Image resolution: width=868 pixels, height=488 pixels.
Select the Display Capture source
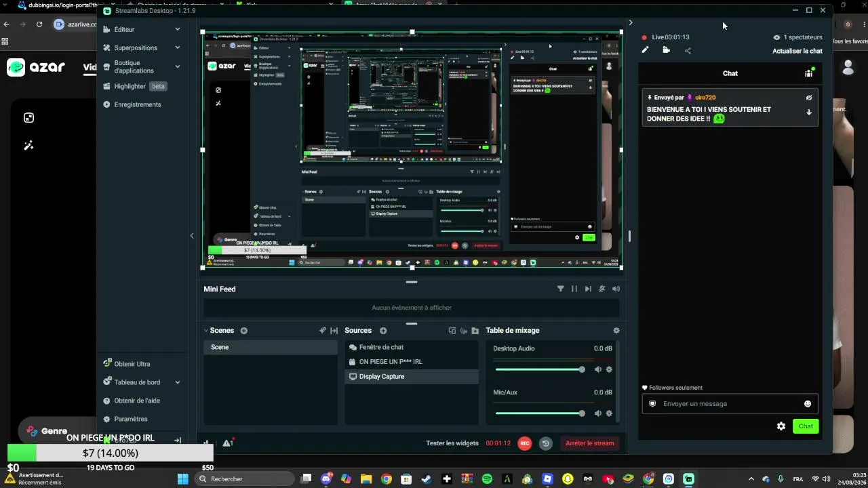412,377
